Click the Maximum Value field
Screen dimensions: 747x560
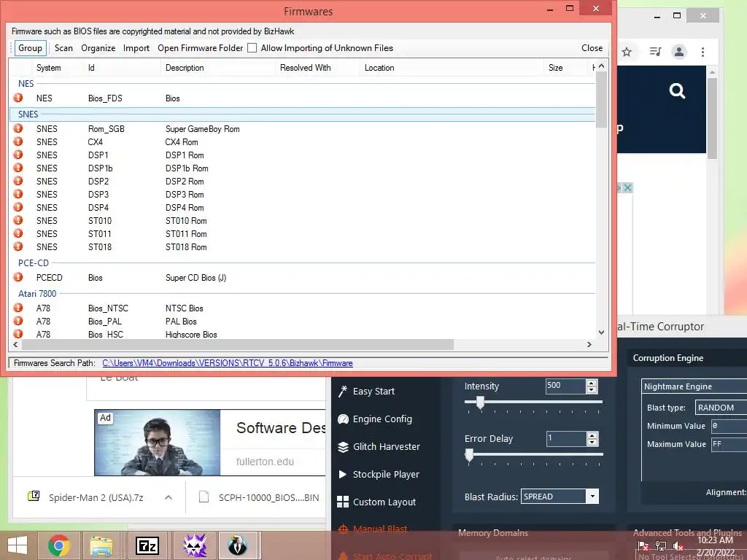(x=729, y=444)
